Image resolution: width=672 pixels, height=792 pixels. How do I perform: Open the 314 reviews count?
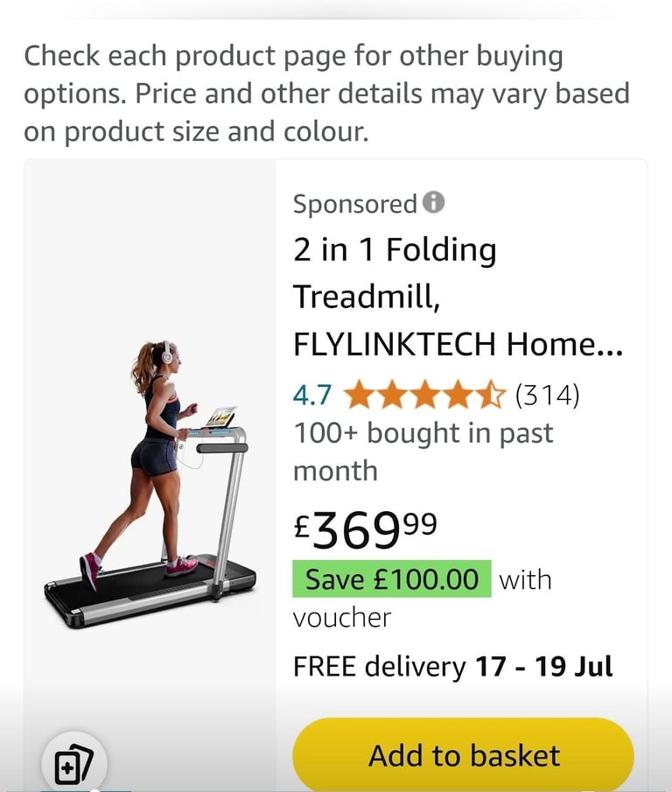point(547,395)
